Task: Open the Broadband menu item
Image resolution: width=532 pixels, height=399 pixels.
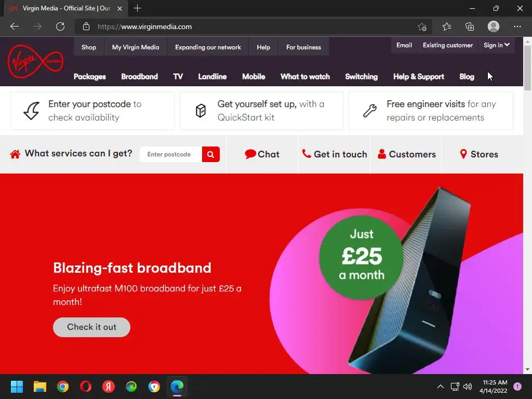Action: point(139,77)
